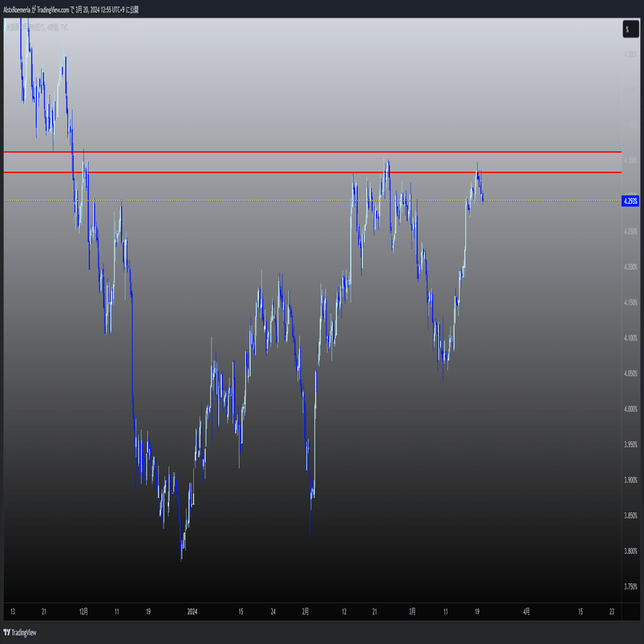The height and width of the screenshot is (644, 644).
Task: Click the 4.100% price axis label
Action: pyautogui.click(x=630, y=338)
